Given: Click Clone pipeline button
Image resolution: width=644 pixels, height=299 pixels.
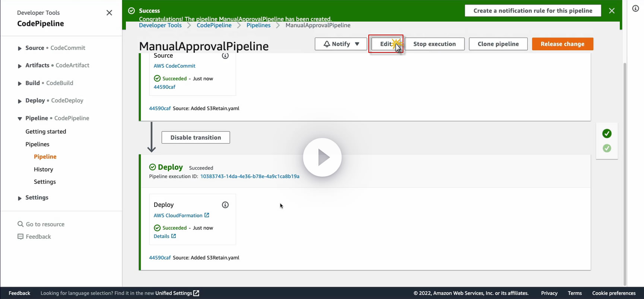Looking at the screenshot, I should (498, 44).
